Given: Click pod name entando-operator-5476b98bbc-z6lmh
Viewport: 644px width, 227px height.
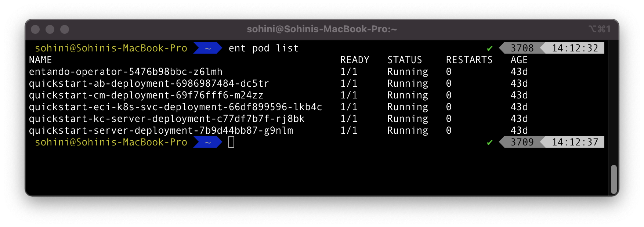Looking at the screenshot, I should tap(126, 72).
